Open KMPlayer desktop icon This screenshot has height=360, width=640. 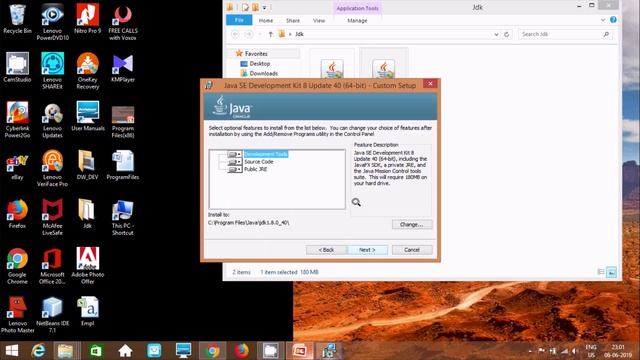click(122, 67)
